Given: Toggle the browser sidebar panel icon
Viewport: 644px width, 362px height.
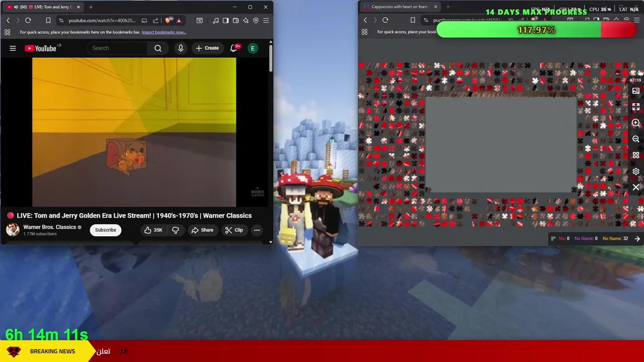Looking at the screenshot, I should 225,21.
